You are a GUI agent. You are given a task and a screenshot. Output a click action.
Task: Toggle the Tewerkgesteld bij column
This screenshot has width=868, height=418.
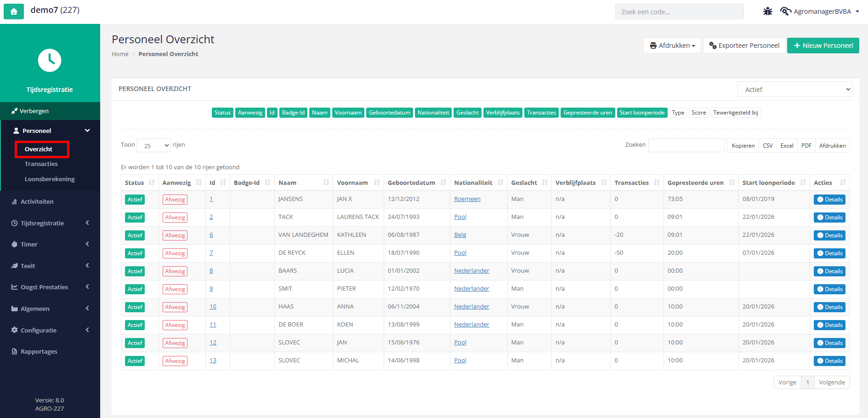(735, 113)
